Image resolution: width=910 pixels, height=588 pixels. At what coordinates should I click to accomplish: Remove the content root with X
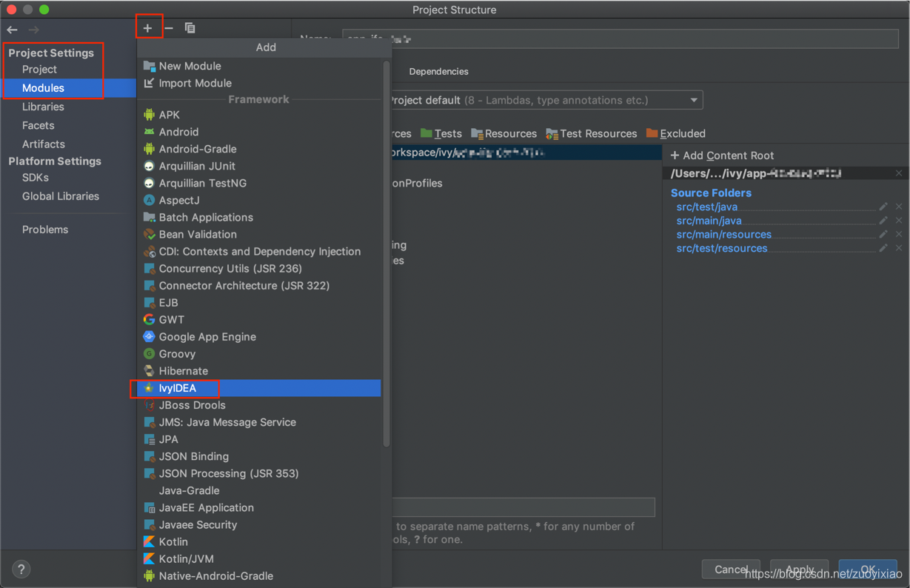tap(899, 173)
